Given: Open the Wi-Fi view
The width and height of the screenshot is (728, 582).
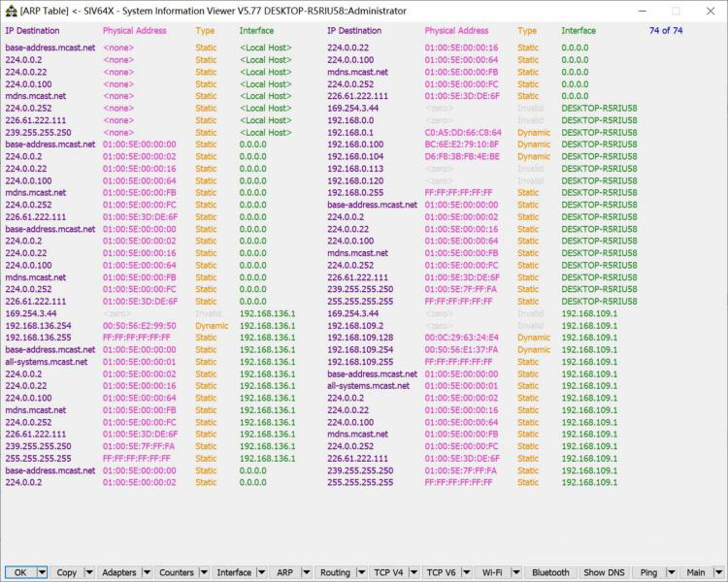Looking at the screenshot, I should coord(492,572).
